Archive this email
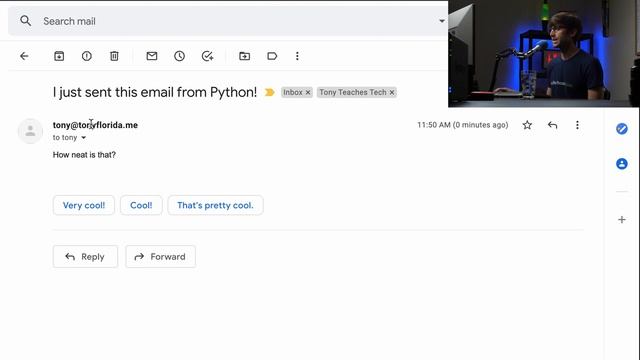The image size is (640, 360). 59,56
